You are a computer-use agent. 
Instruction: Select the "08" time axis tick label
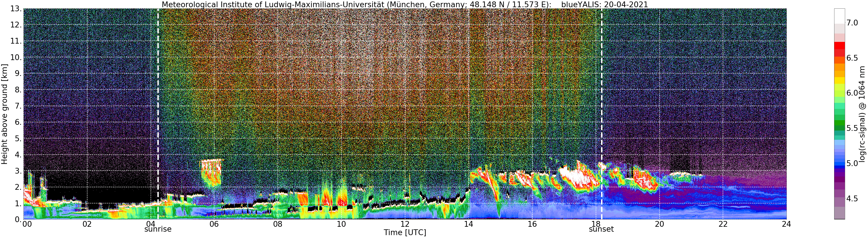pos(278,224)
